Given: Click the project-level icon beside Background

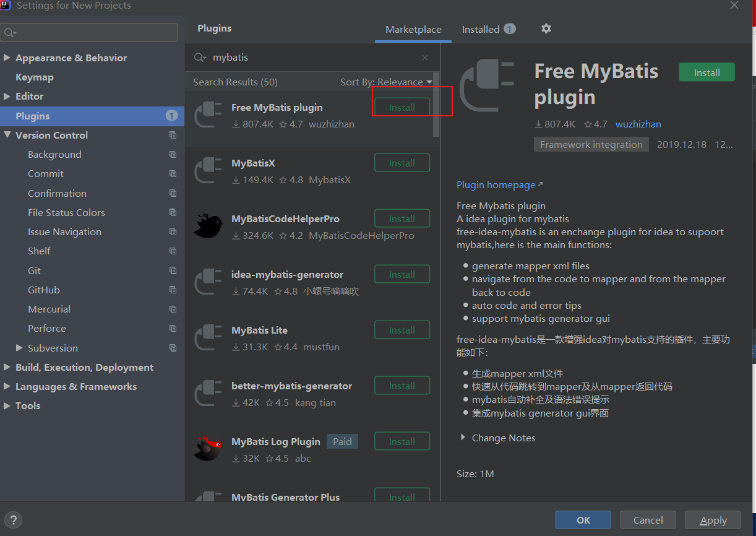Looking at the screenshot, I should 173,155.
